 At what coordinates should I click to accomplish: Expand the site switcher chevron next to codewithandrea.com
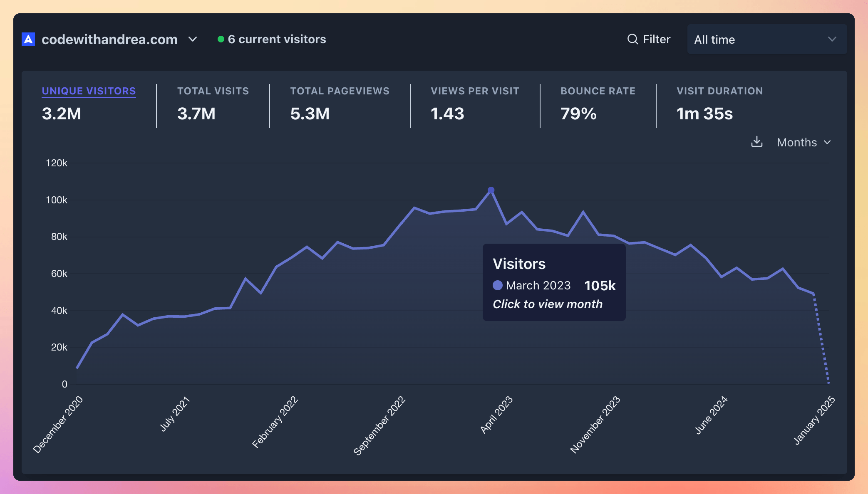tap(193, 39)
